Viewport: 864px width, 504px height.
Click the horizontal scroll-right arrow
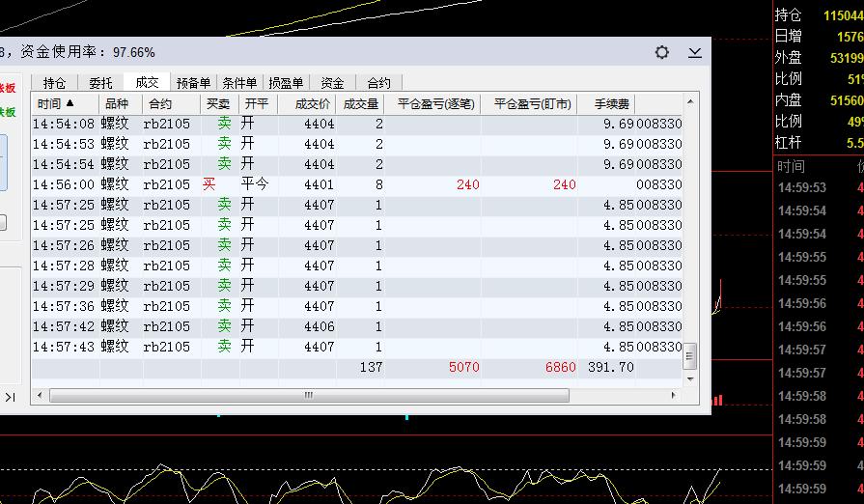pos(674,395)
